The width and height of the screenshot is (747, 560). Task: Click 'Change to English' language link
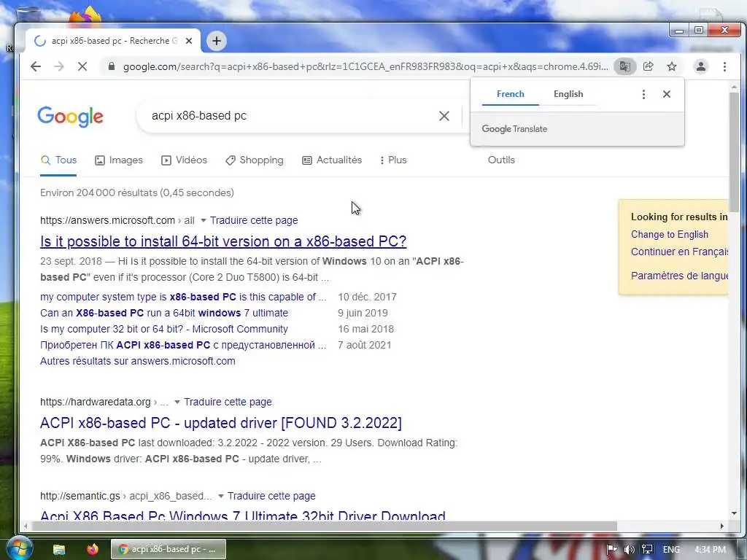(x=670, y=235)
